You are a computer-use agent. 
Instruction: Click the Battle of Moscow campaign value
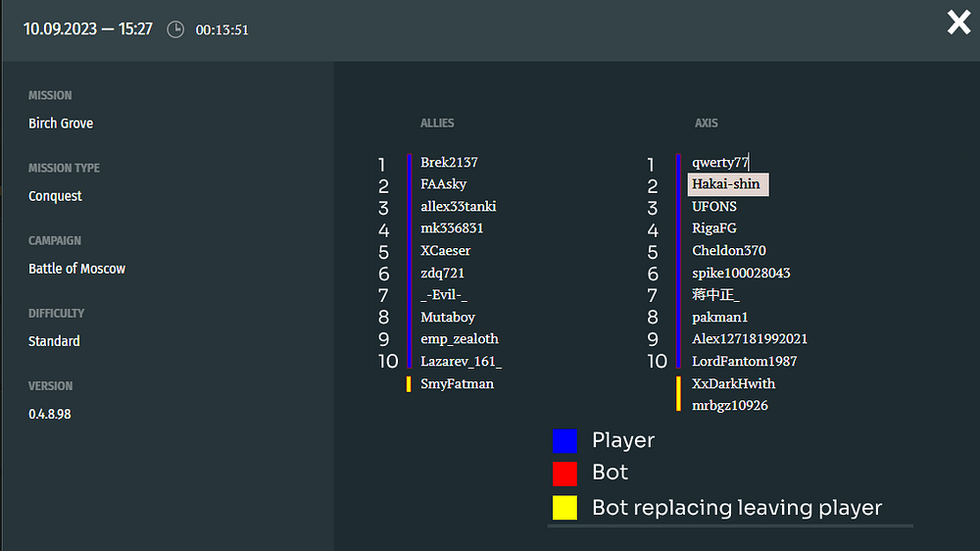click(x=76, y=269)
